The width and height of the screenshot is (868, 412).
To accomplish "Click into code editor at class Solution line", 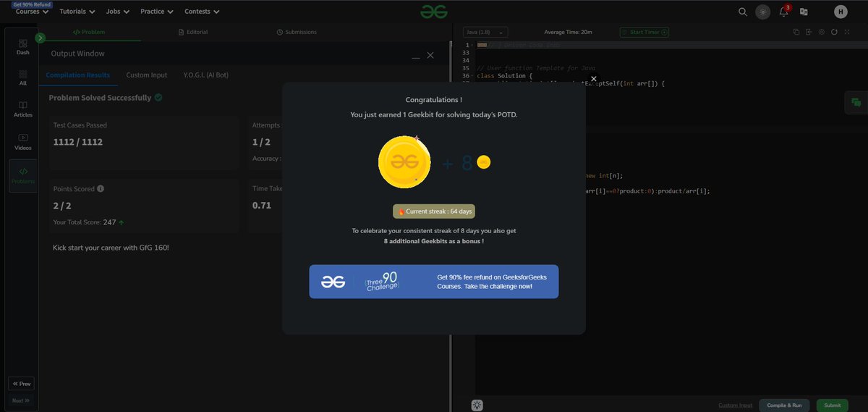I will tap(505, 76).
